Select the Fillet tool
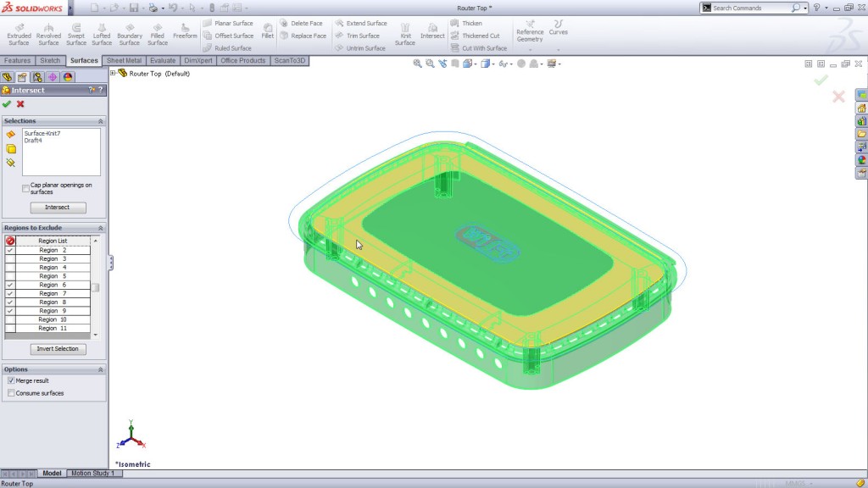The width and height of the screenshot is (868, 488). pos(267,31)
